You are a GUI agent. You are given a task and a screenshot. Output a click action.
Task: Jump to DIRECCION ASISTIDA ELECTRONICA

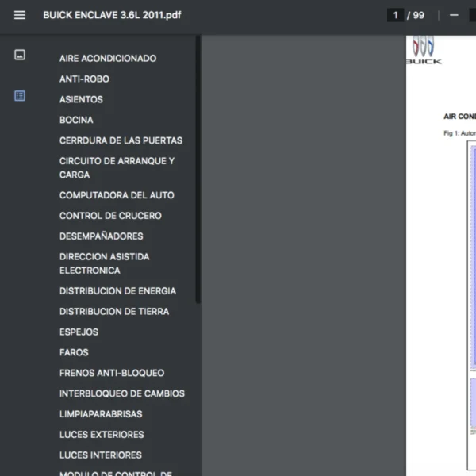pos(104,263)
